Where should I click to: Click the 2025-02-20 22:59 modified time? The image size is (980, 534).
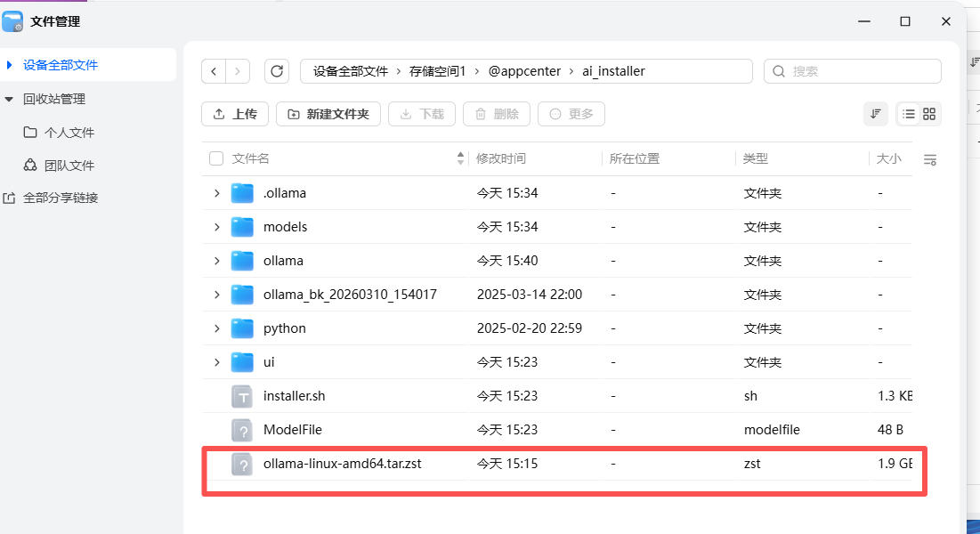point(530,328)
